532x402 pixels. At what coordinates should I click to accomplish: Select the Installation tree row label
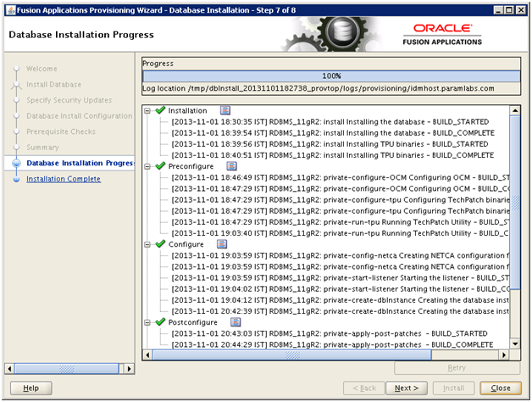tap(187, 111)
